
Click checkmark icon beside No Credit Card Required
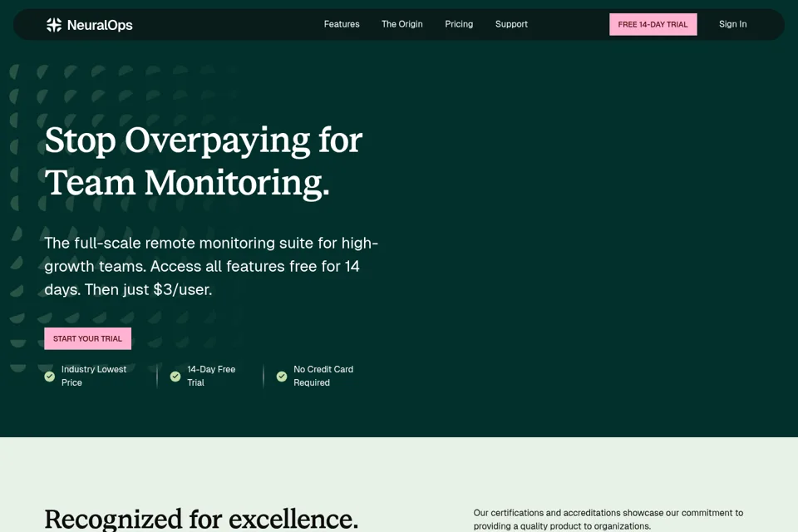coord(282,377)
